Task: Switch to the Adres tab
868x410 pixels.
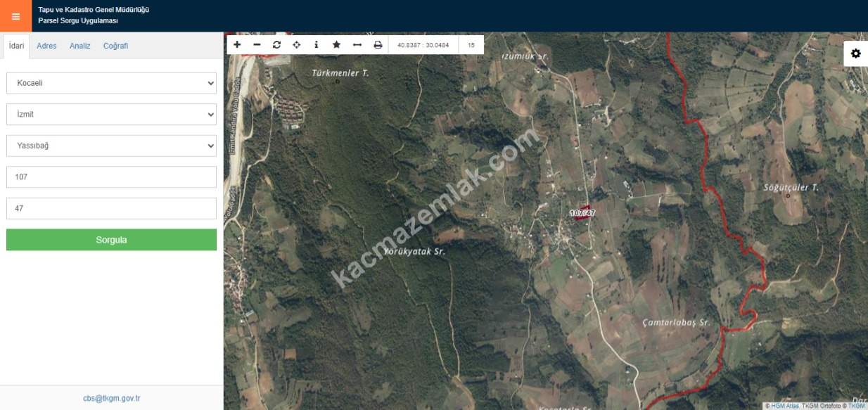Action: click(x=46, y=46)
